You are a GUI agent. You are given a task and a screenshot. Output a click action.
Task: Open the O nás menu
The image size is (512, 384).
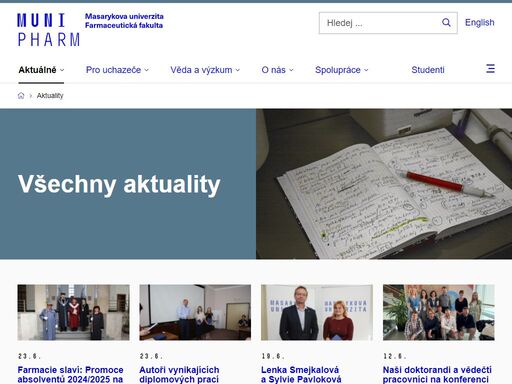click(x=277, y=70)
